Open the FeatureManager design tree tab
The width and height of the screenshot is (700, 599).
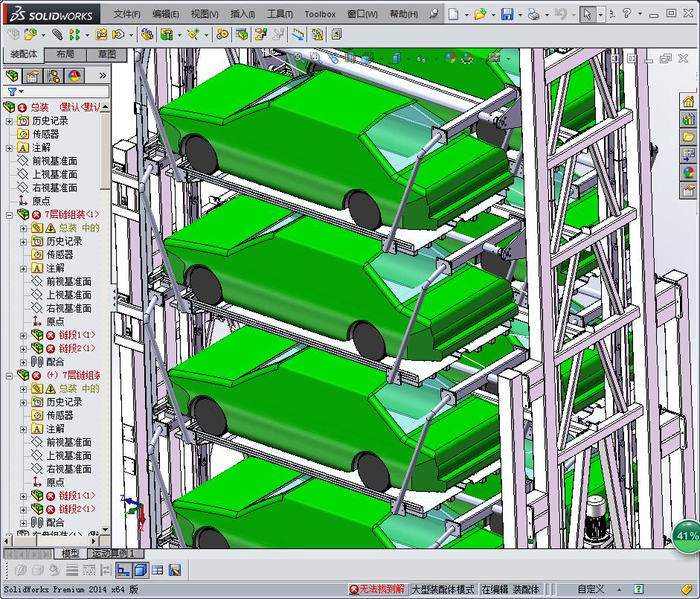(x=13, y=76)
